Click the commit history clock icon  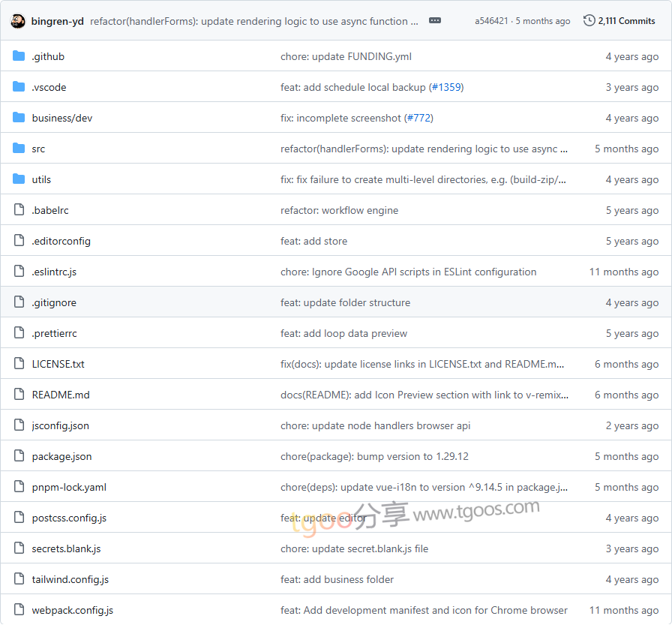tap(589, 21)
